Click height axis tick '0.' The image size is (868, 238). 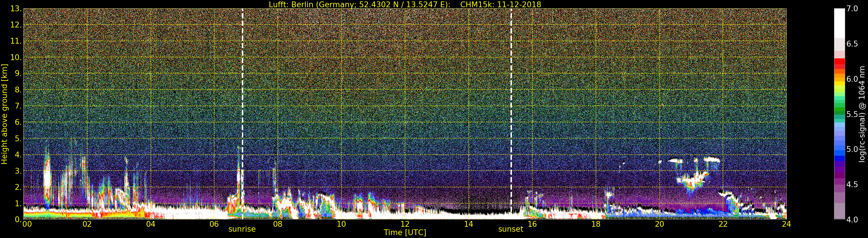(x=18, y=219)
